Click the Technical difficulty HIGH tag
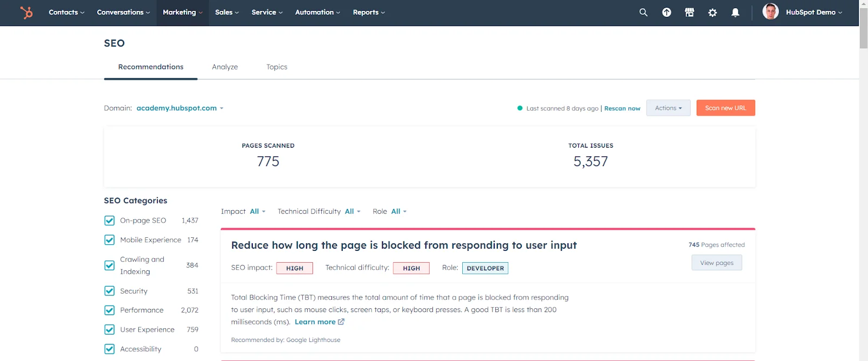The height and width of the screenshot is (361, 868). tap(411, 268)
